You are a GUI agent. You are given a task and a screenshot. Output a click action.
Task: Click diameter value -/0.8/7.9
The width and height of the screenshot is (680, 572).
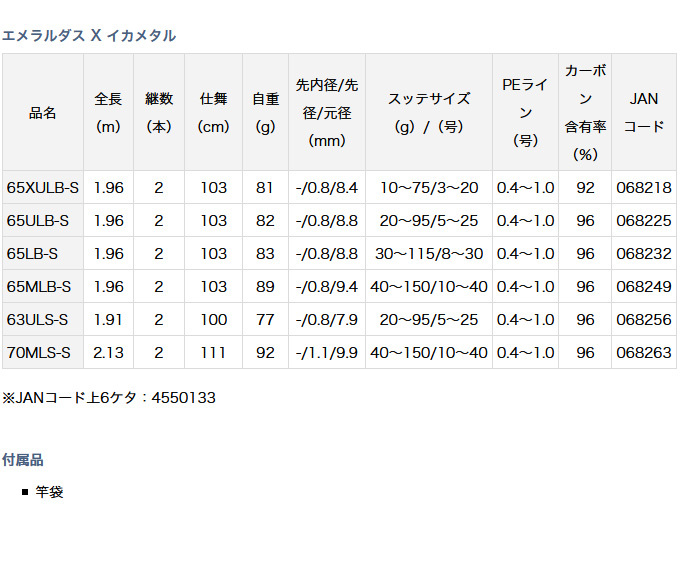(x=327, y=320)
